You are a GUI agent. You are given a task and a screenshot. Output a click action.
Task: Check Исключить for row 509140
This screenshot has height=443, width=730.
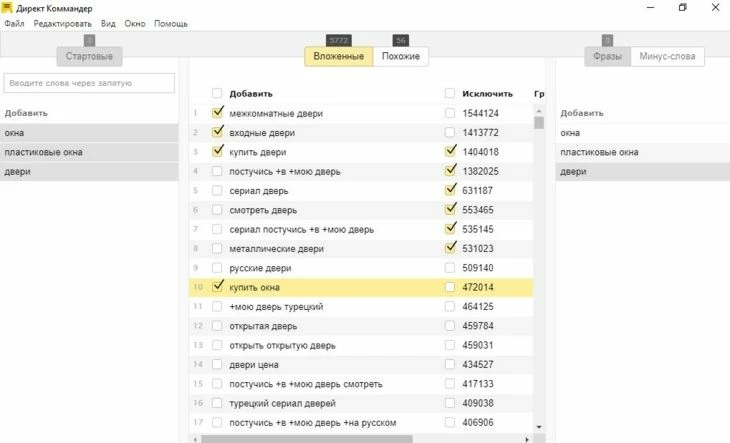pos(450,268)
